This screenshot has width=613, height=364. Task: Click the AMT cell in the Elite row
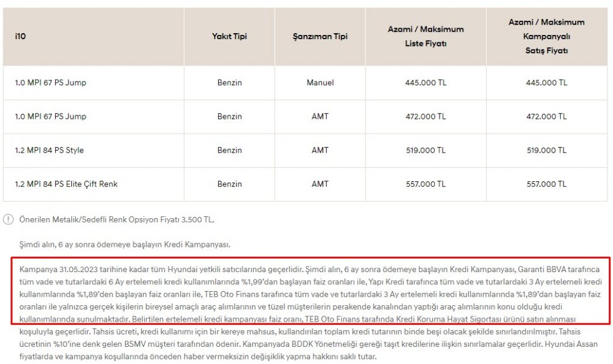[320, 184]
